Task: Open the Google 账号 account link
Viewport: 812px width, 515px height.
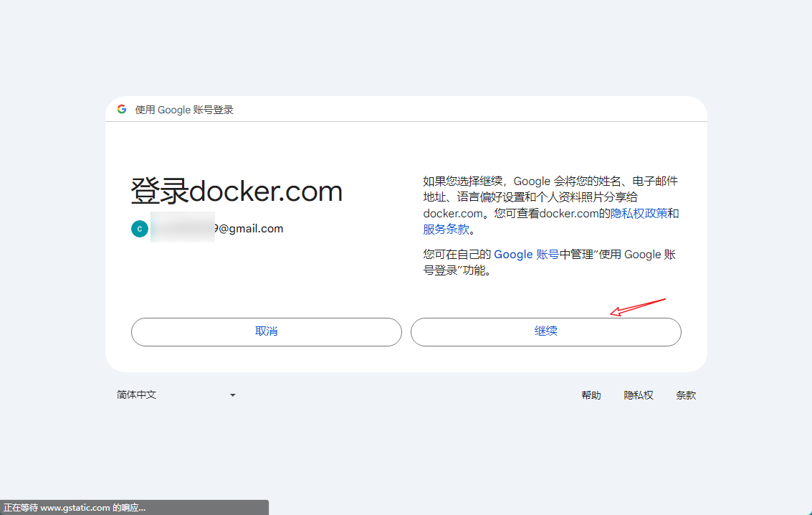Action: click(526, 255)
